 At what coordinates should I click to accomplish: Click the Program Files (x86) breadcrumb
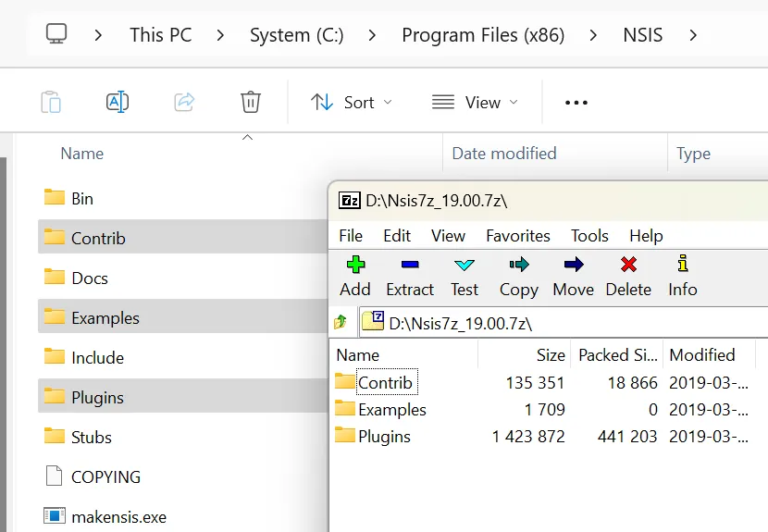point(486,35)
